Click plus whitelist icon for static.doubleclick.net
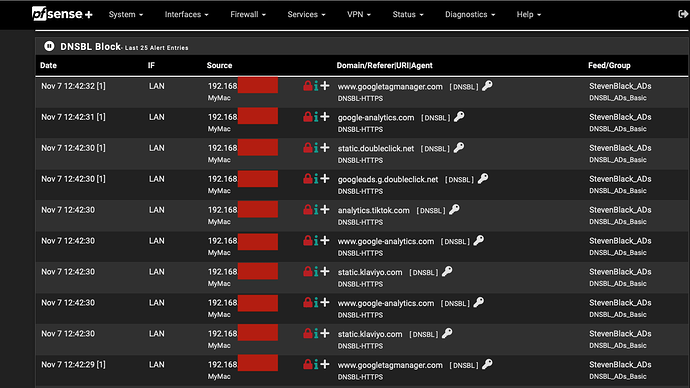 tap(325, 148)
